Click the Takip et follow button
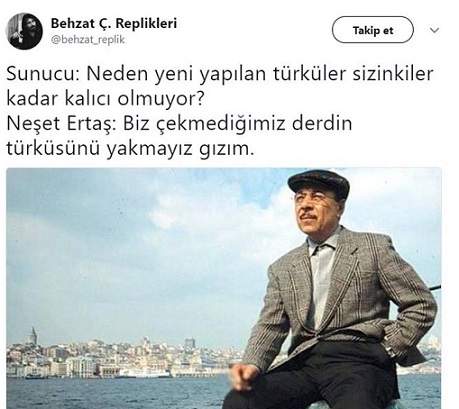 pyautogui.click(x=373, y=30)
